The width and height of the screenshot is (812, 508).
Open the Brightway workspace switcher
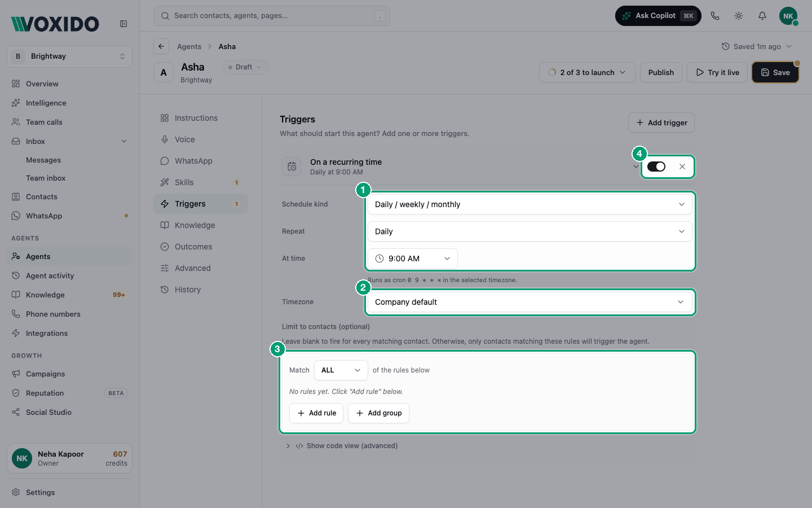(x=70, y=56)
